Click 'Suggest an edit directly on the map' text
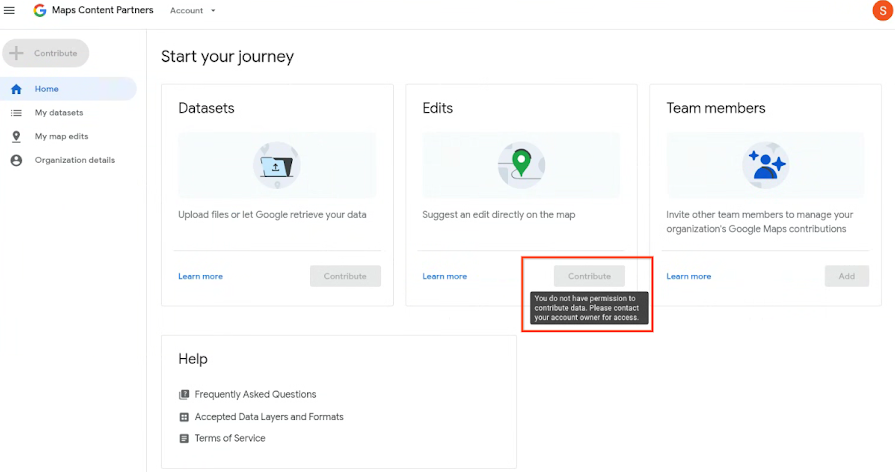The height and width of the screenshot is (472, 895). tap(498, 215)
